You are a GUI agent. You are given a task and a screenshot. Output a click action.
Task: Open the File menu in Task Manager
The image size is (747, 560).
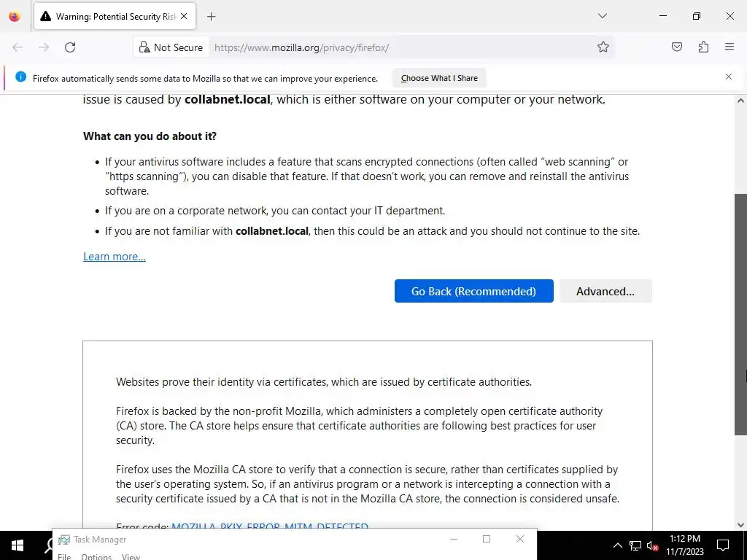(64, 556)
